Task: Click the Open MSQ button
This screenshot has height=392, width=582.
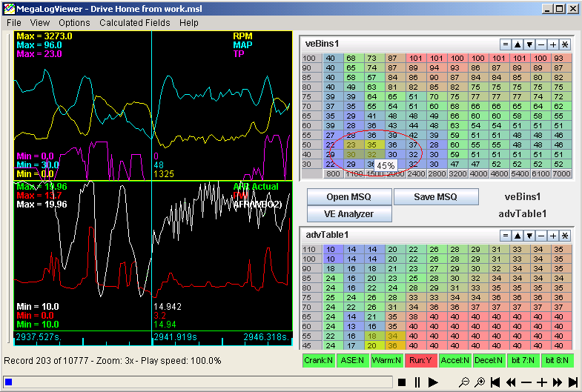Action: point(349,197)
